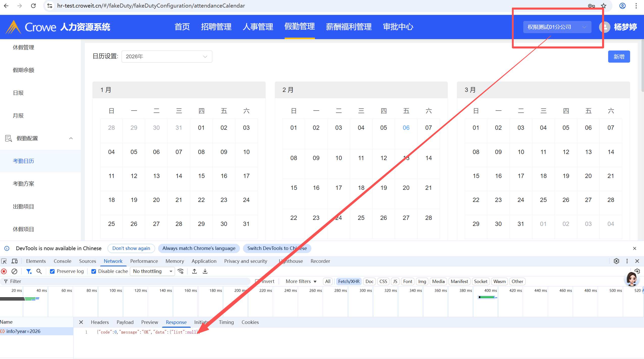This screenshot has width=644, height=359.
Task: Collapse the 假勤配置 sidebar section
Action: pos(71,138)
